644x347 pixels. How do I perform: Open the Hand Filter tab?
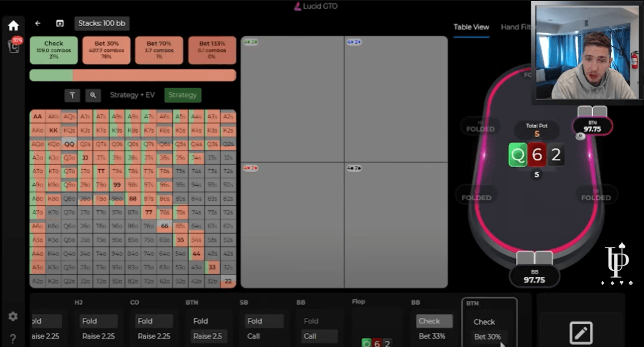[515, 27]
